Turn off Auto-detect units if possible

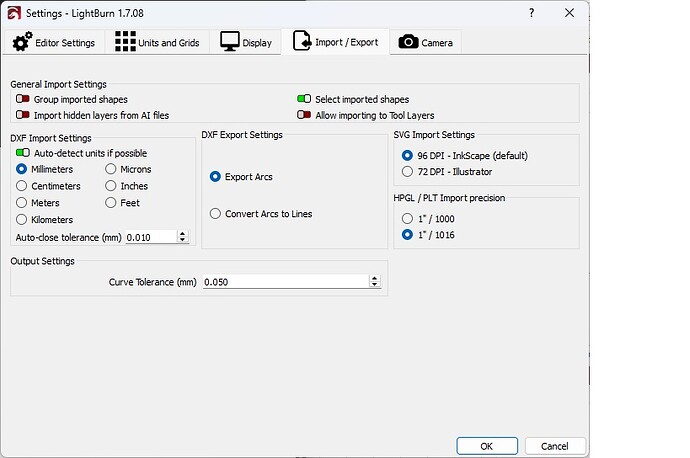pyautogui.click(x=23, y=153)
